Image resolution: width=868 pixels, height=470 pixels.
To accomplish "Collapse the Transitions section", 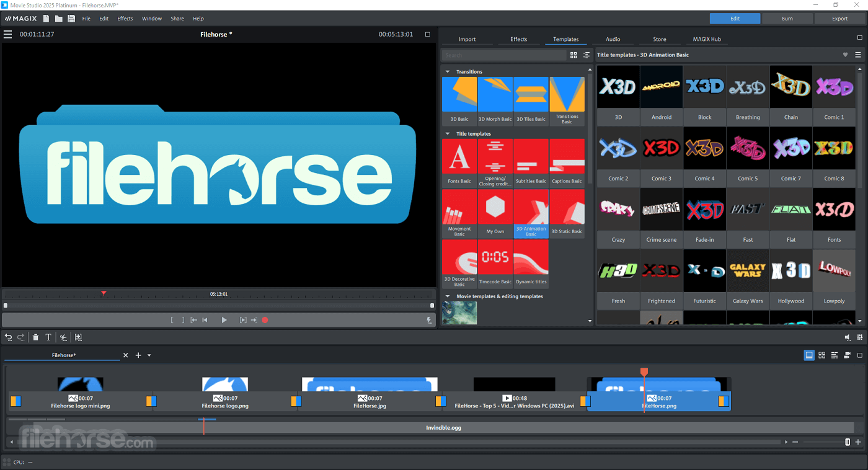I will (x=448, y=71).
